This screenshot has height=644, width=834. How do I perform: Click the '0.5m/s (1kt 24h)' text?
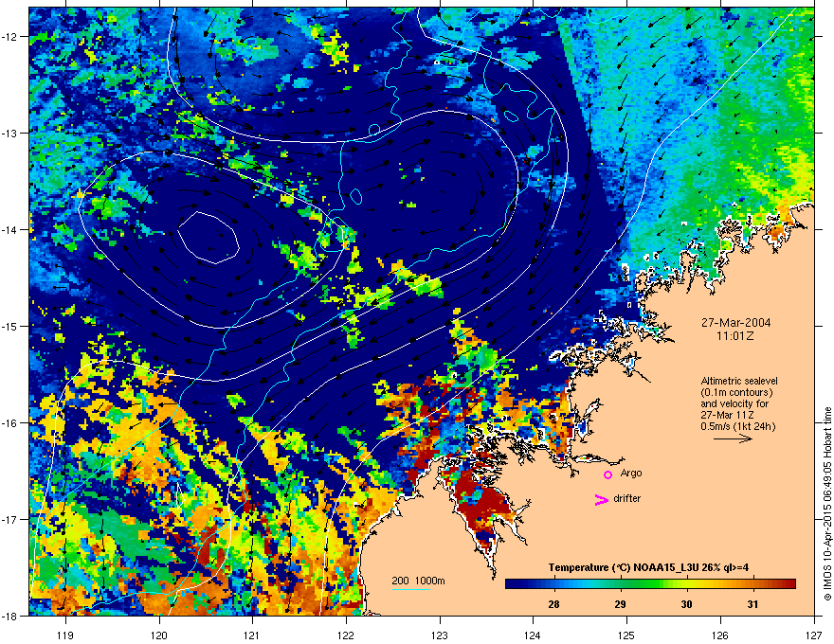[737, 426]
